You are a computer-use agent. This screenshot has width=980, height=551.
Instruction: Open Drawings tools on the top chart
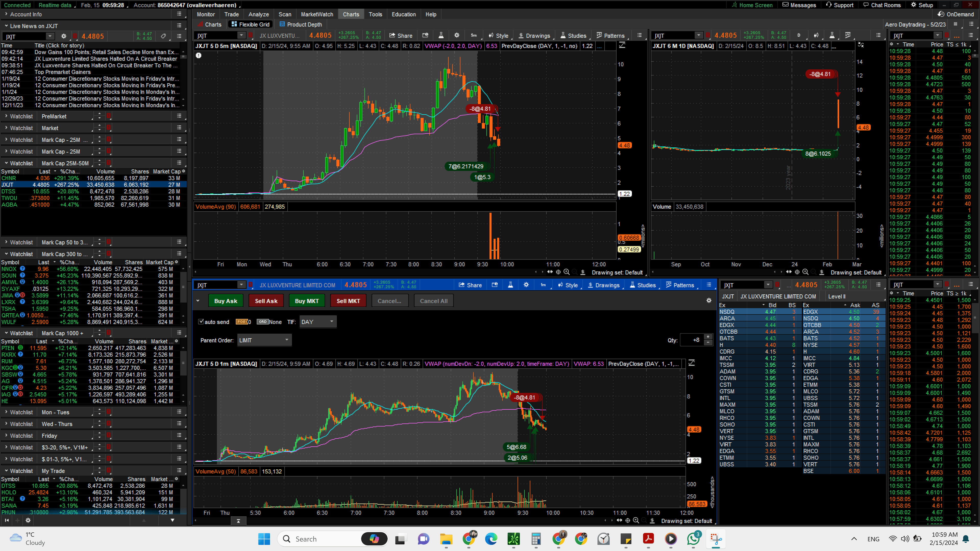tap(534, 35)
